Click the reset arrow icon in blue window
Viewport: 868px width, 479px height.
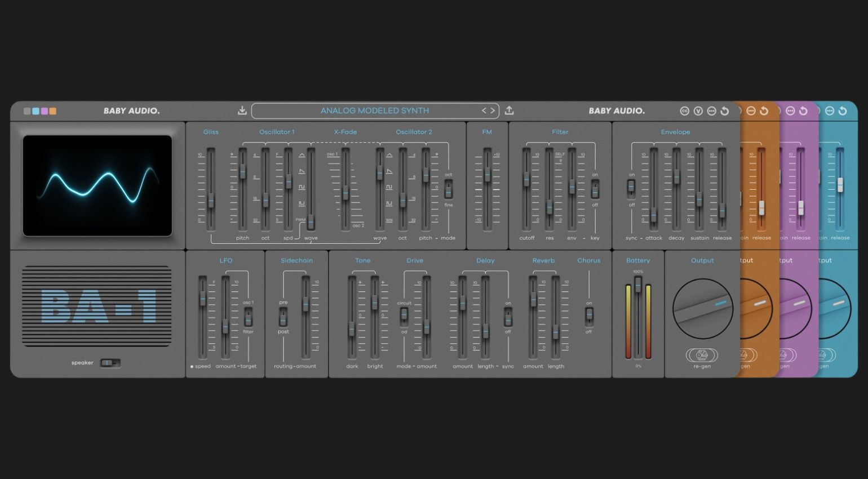click(843, 111)
